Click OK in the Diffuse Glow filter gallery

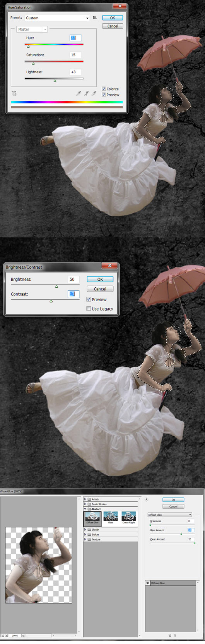[173, 500]
